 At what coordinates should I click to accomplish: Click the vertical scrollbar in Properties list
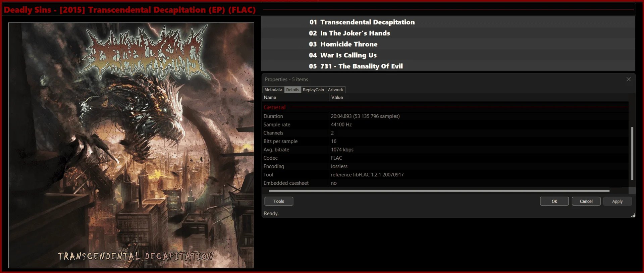pyautogui.click(x=632, y=153)
